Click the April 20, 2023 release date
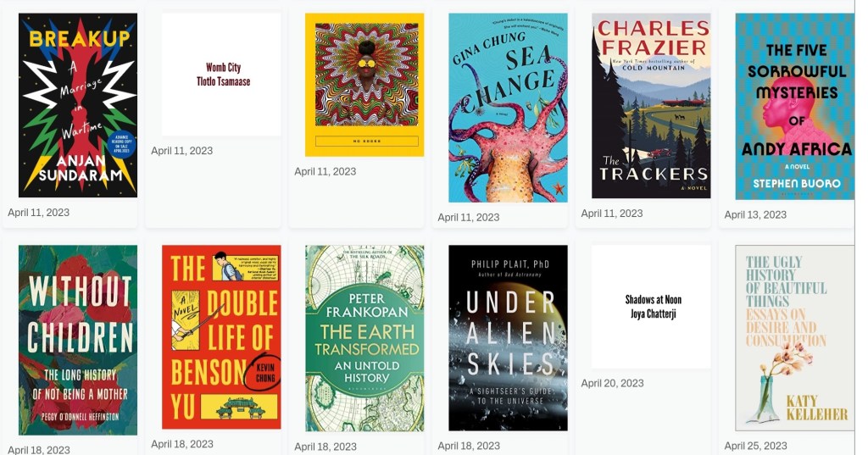Image resolution: width=868 pixels, height=455 pixels. pyautogui.click(x=612, y=384)
